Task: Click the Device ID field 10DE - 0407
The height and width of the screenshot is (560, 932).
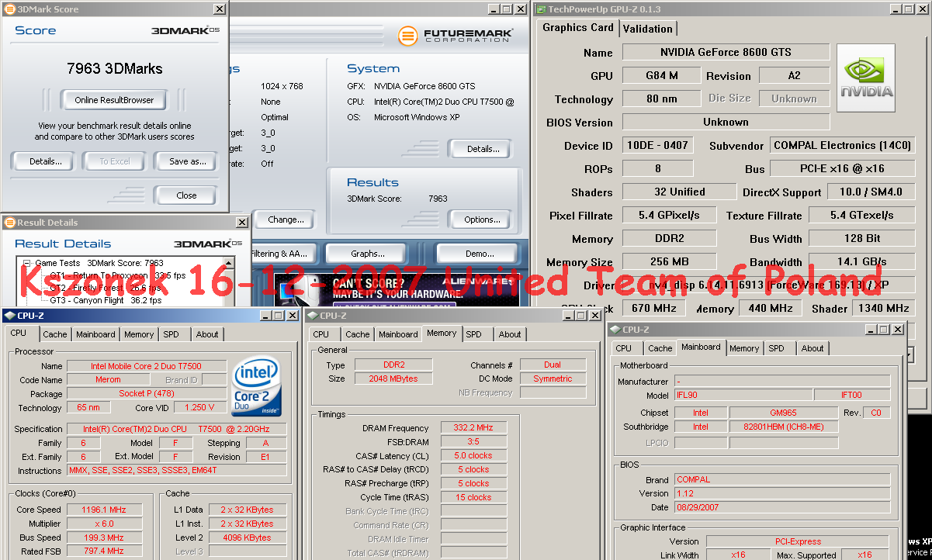Action: coord(658,145)
